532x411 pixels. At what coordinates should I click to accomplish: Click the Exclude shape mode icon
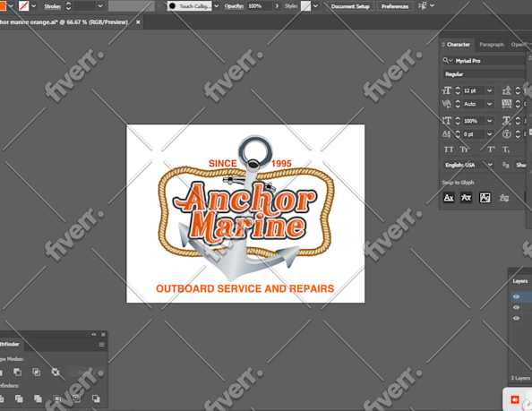pyautogui.click(x=56, y=372)
